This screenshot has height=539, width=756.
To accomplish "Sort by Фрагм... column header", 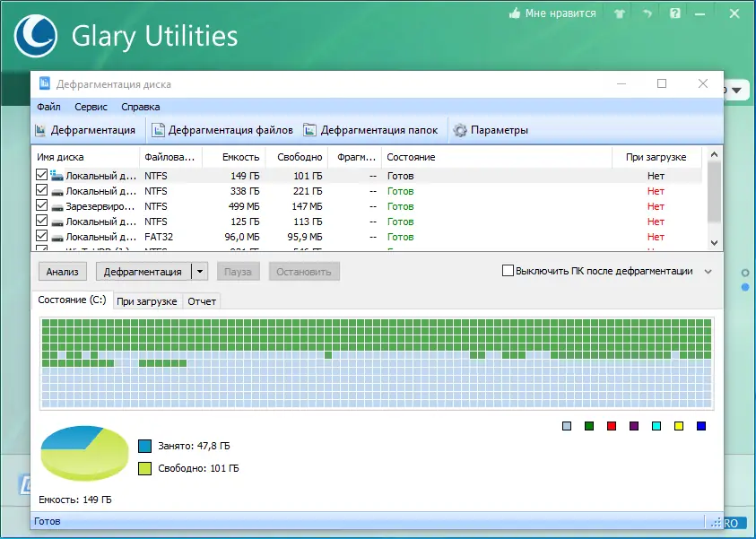I will pos(354,157).
